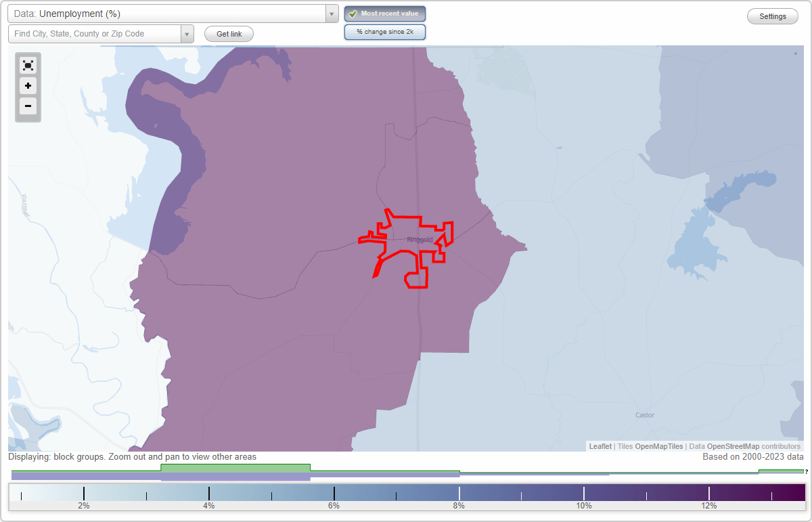Open the Data Unemployment (%) dropdown arrow
Viewport: 812px width, 522px height.
pos(332,14)
